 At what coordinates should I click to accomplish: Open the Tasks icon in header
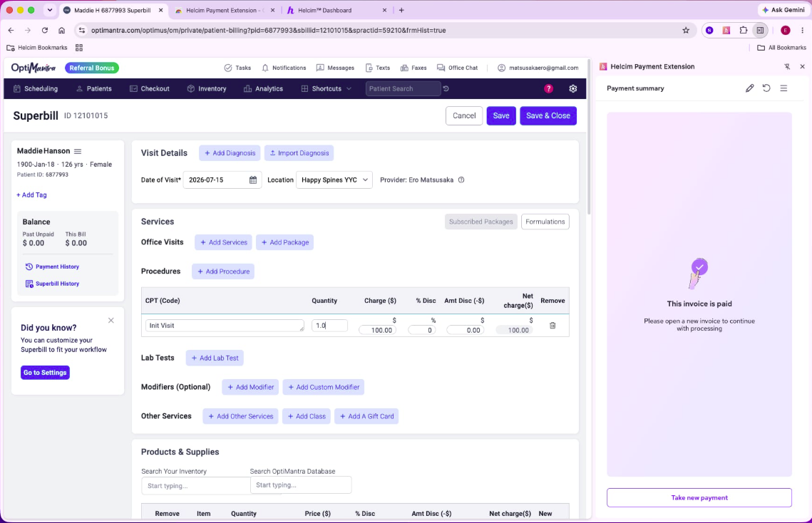[x=237, y=68]
